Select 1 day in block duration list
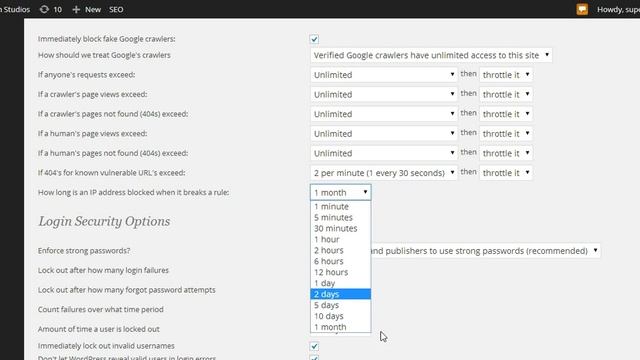Screen dimensions: 640x360 [340, 283]
